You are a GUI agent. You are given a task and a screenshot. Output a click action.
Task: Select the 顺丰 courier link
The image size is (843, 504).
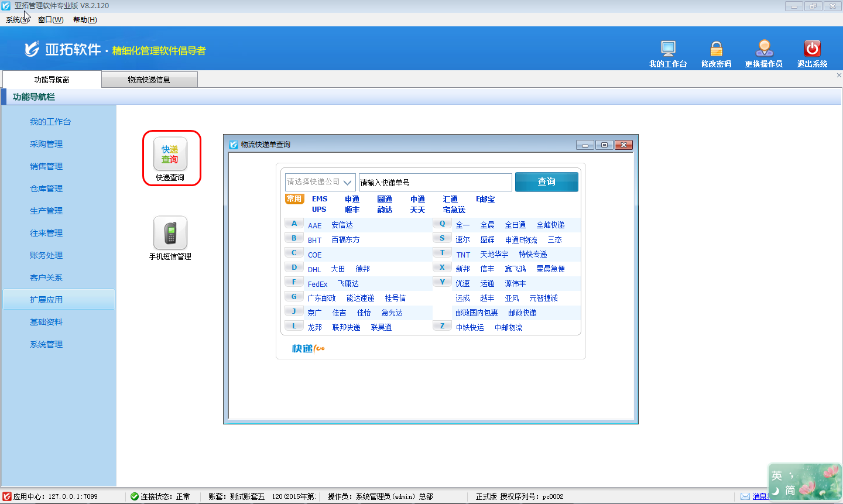[x=352, y=210]
